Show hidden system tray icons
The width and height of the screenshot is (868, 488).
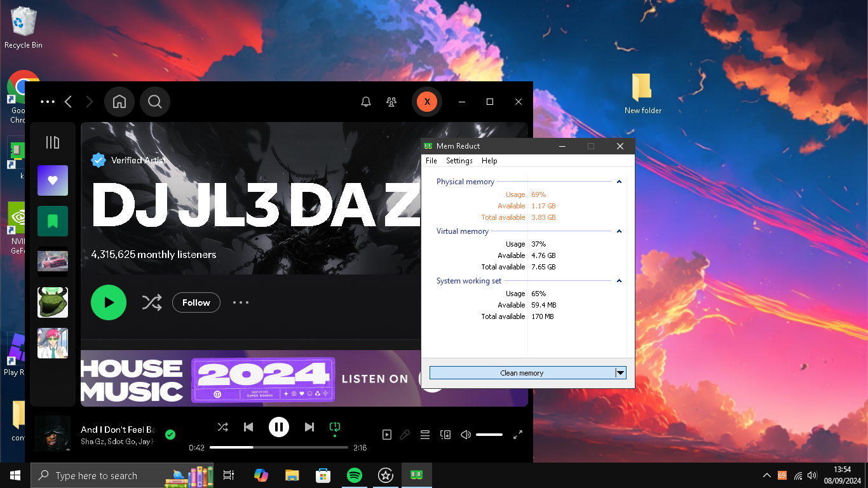[767, 475]
